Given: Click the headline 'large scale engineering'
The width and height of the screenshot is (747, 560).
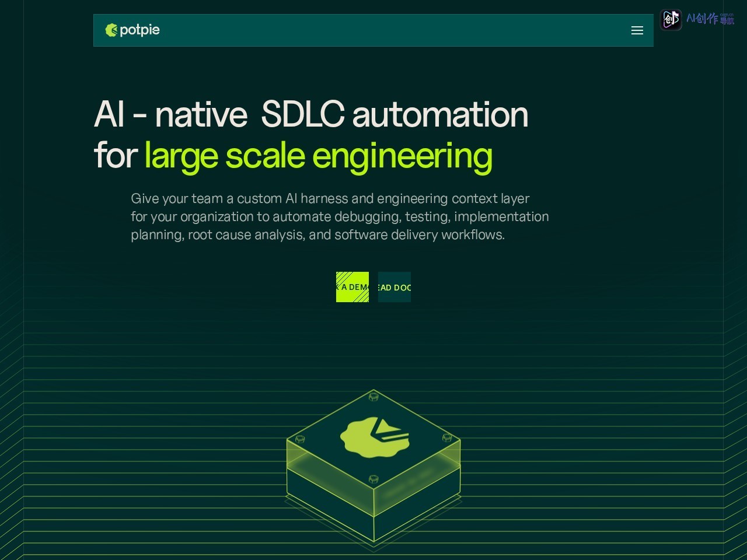Looking at the screenshot, I should 318,156.
